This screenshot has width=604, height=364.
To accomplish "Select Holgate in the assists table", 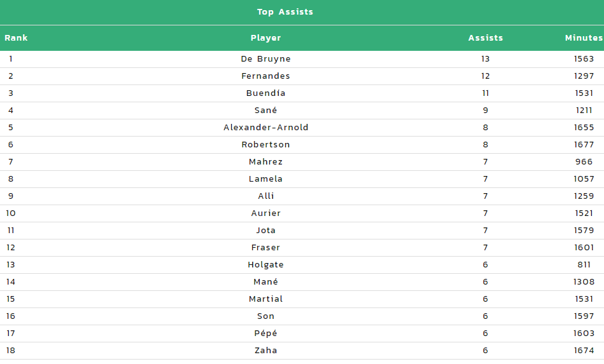I will (265, 265).
